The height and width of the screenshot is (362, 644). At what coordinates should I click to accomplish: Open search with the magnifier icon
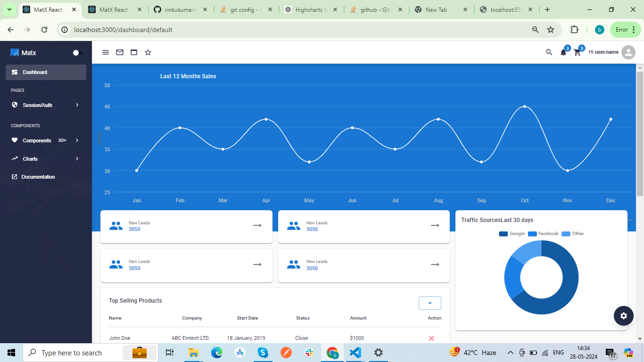tap(549, 52)
